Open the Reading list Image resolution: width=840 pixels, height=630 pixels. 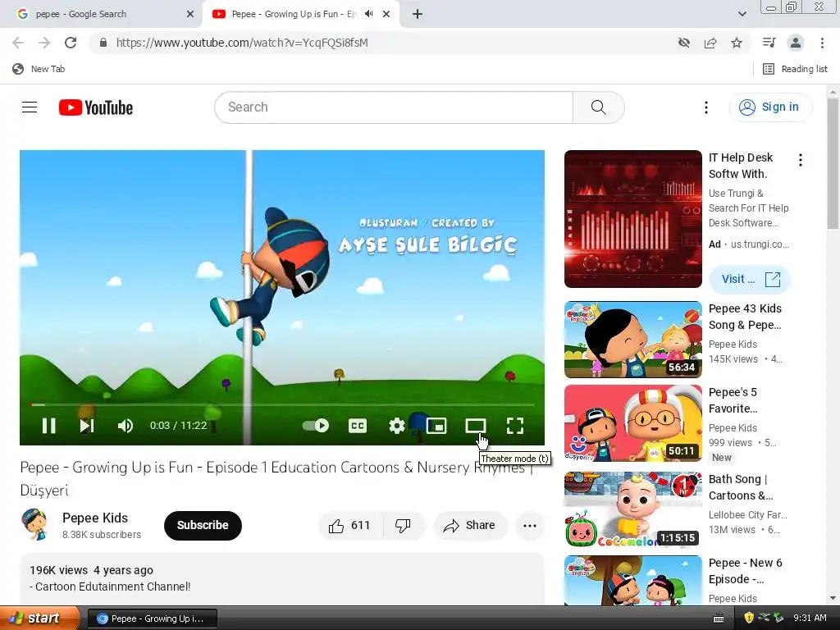click(x=795, y=69)
